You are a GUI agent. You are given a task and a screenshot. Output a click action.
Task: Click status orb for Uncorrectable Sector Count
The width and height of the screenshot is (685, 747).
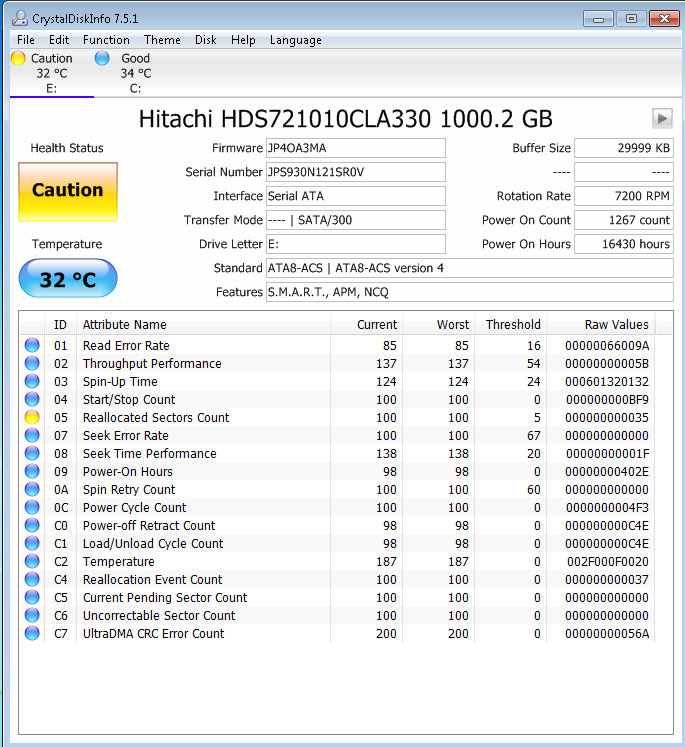[x=32, y=616]
